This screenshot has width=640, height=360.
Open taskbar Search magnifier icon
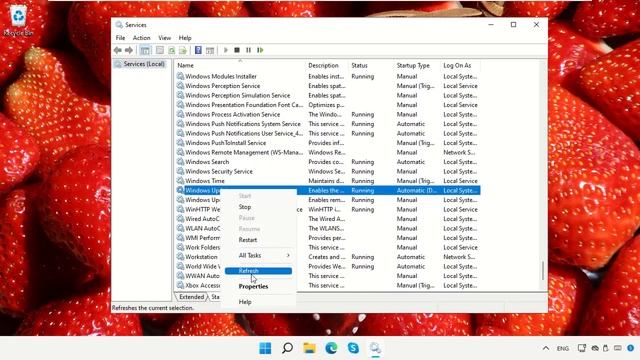[287, 348]
